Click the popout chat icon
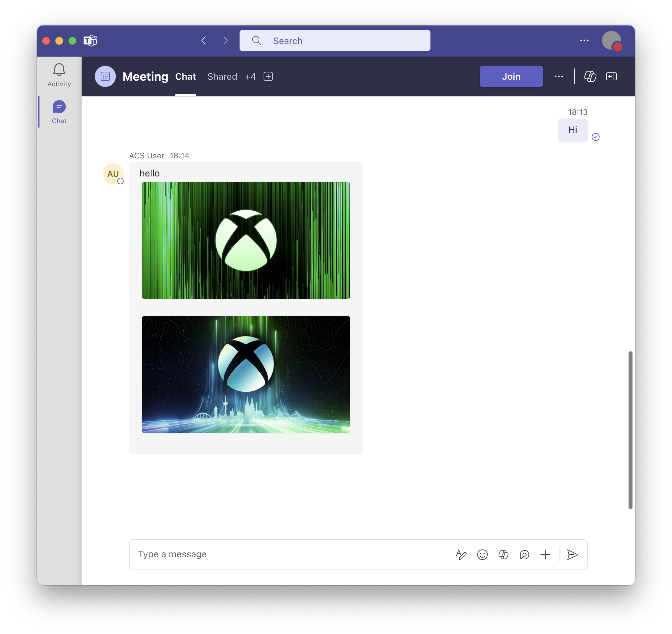672x634 pixels. click(611, 76)
